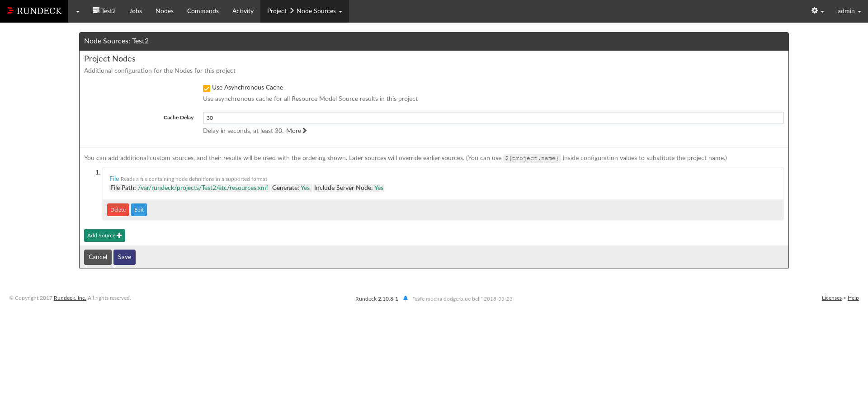The image size is (868, 406).
Task: Click the Project Nodes heading
Action: [x=110, y=59]
